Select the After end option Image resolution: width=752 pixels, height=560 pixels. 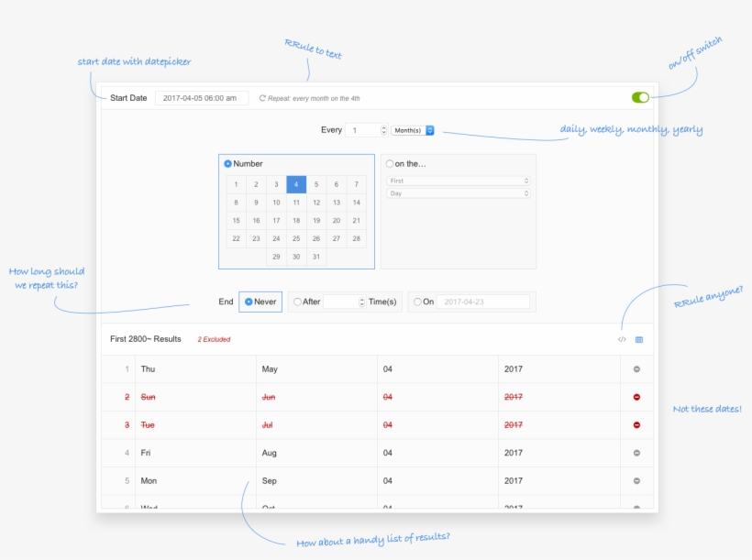coord(298,302)
